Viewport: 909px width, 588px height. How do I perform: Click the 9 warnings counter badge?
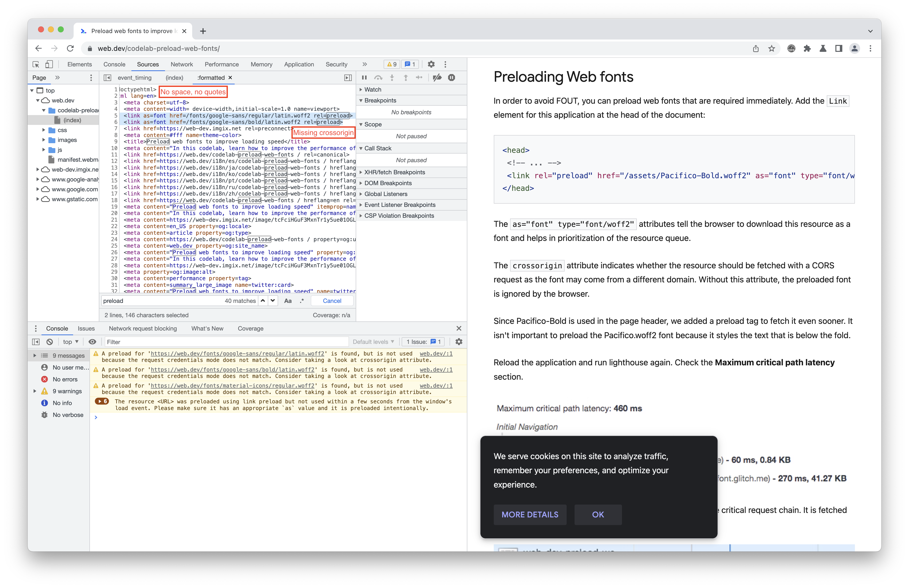tap(392, 64)
